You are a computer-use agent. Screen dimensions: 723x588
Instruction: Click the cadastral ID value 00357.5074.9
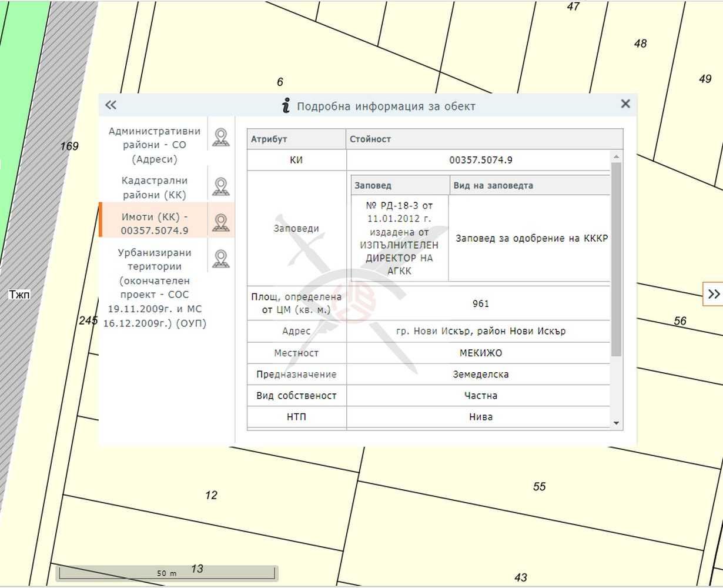(480, 160)
